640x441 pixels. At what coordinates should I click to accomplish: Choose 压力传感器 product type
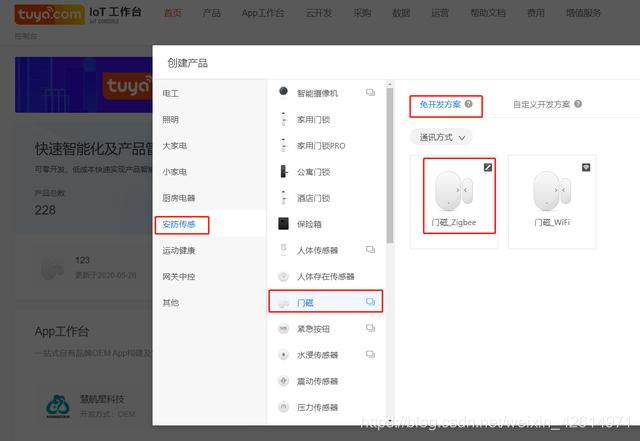pos(326,407)
